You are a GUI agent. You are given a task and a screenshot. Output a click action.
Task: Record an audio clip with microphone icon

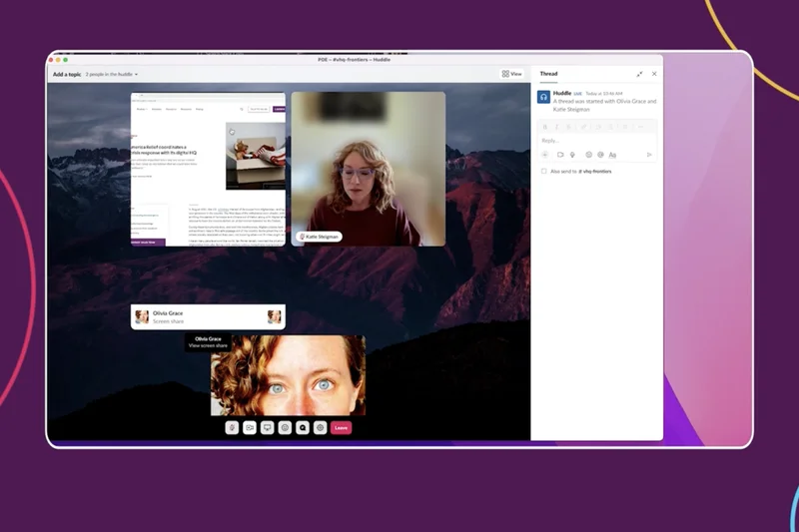click(572, 155)
